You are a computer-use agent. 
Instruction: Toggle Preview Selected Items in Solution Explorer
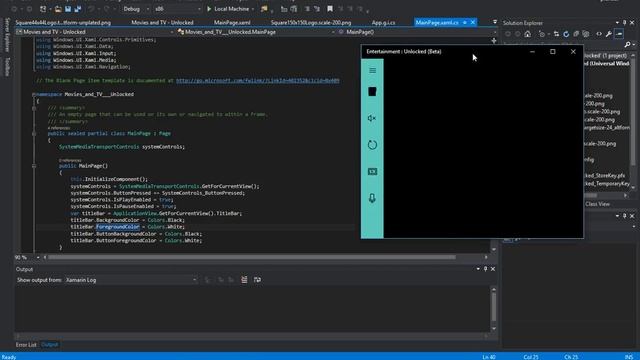coord(619,34)
